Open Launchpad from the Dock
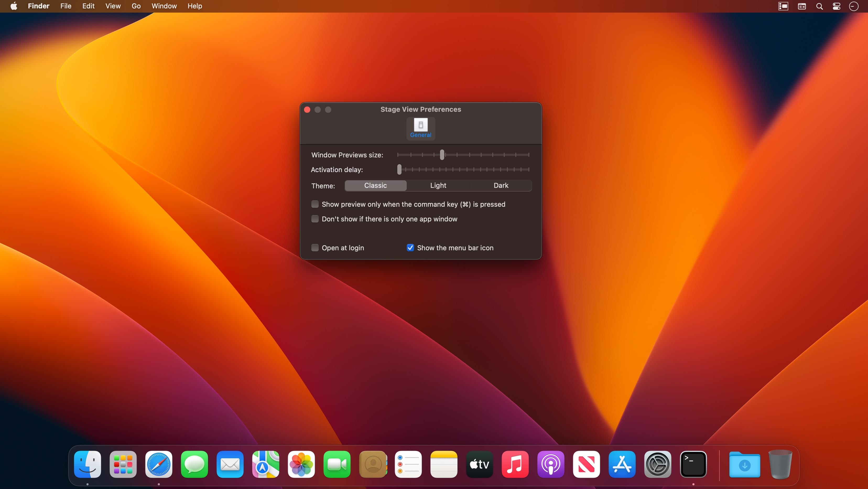Viewport: 868px width, 489px height. pos(123,464)
